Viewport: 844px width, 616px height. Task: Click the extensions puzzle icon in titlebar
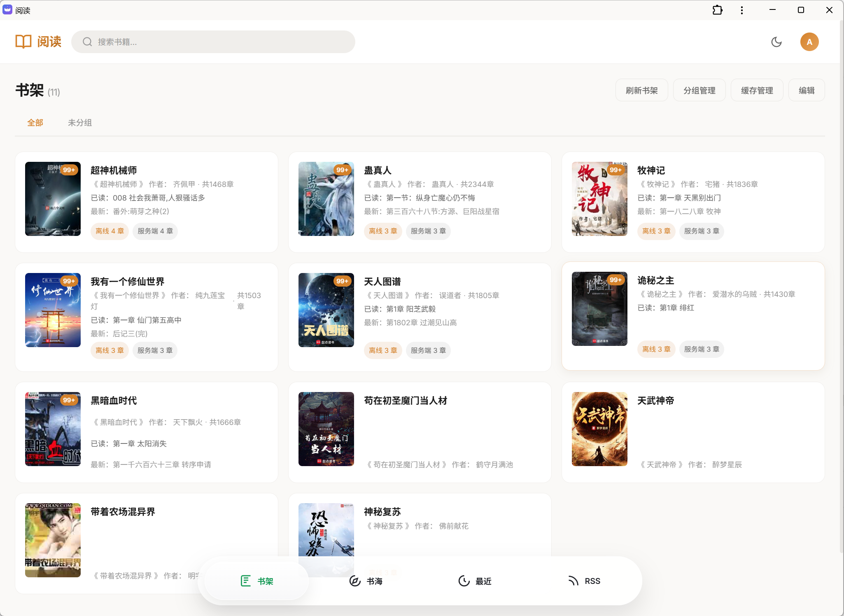(717, 10)
